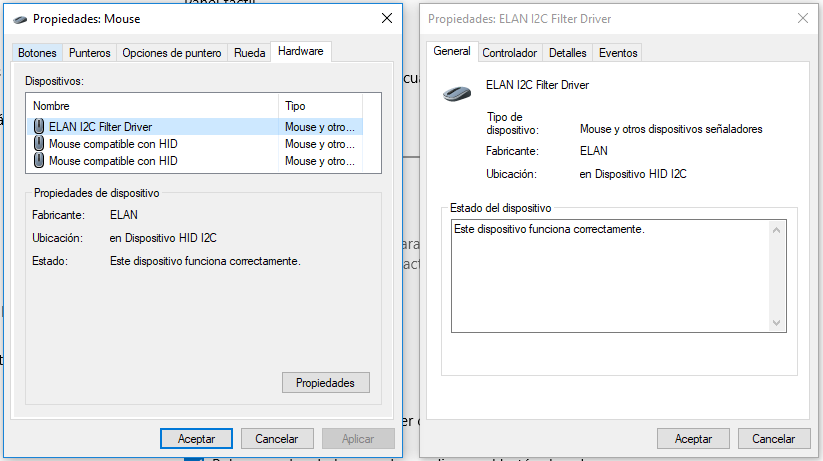Switch to the Punteros tab
The image size is (823, 461).
[x=90, y=53]
